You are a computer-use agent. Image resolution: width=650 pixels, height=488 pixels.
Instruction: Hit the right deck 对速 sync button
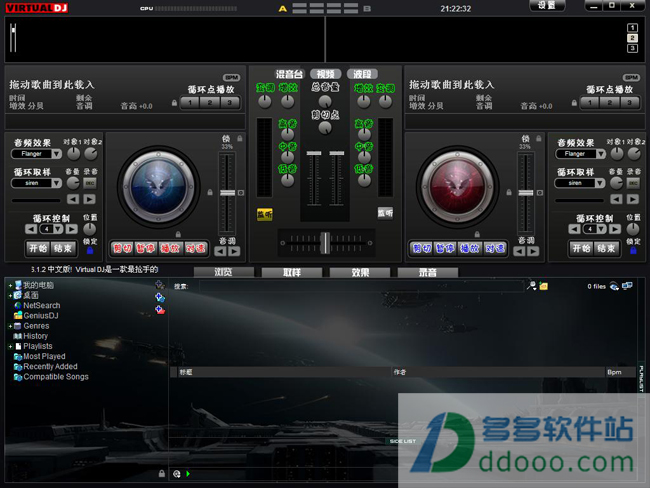pyautogui.click(x=495, y=248)
